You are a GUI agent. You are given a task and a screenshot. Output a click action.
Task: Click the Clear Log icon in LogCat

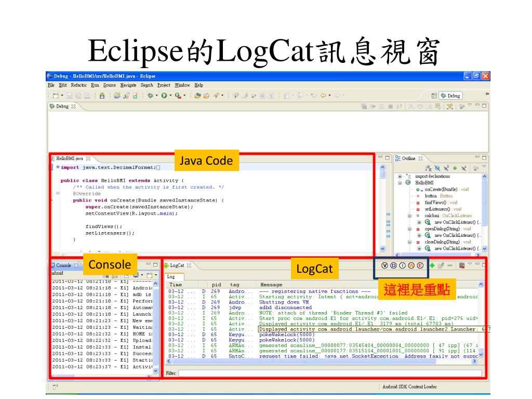(462, 265)
